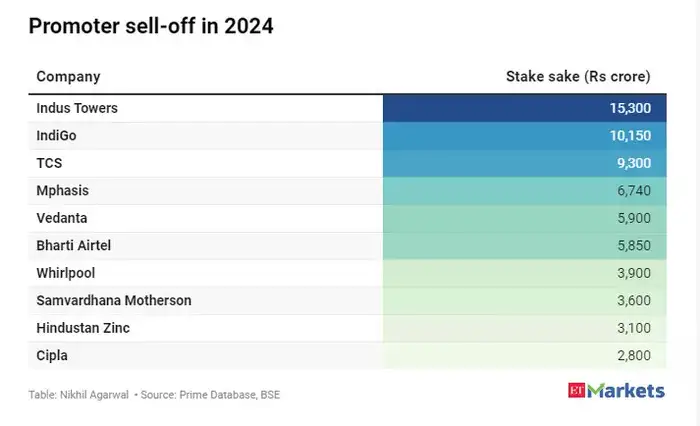Screen dimensions: 700x426
Task: Select the TCS row label
Action: coord(50,163)
